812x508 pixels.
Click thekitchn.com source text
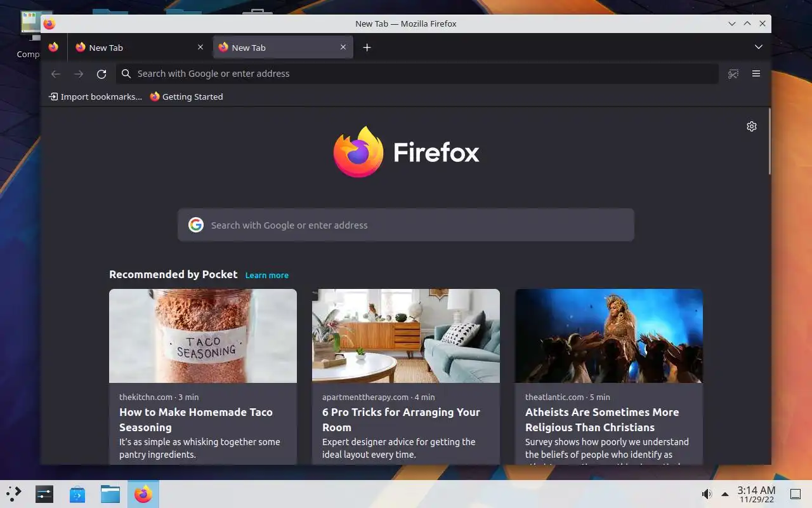146,397
